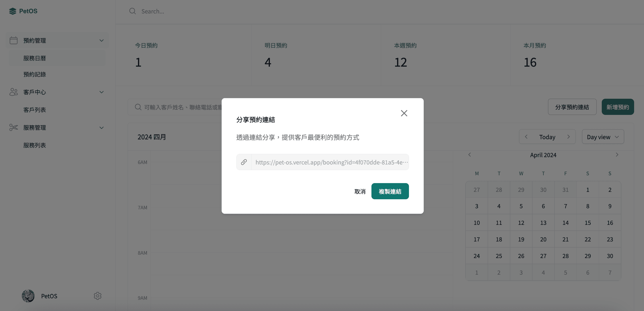Select April 30 in mini calendar
The image size is (644, 311).
click(x=610, y=256)
